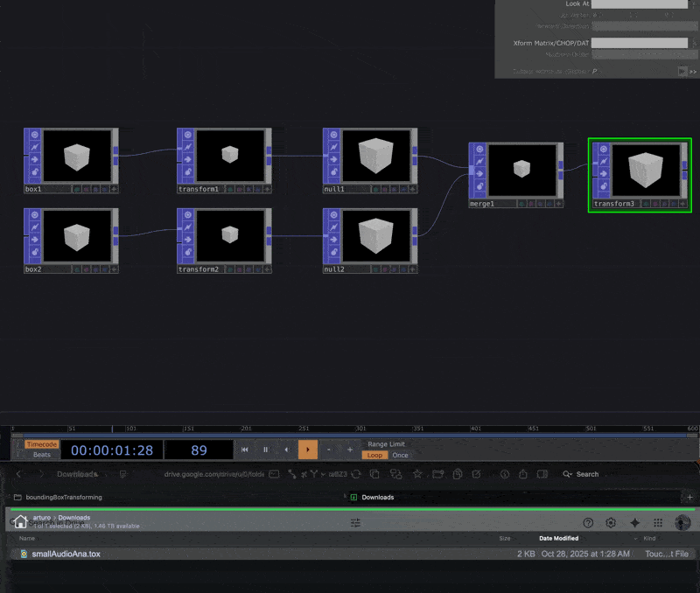The height and width of the screenshot is (593, 700).
Task: Click the lock flag on transform3
Action: pos(602,187)
